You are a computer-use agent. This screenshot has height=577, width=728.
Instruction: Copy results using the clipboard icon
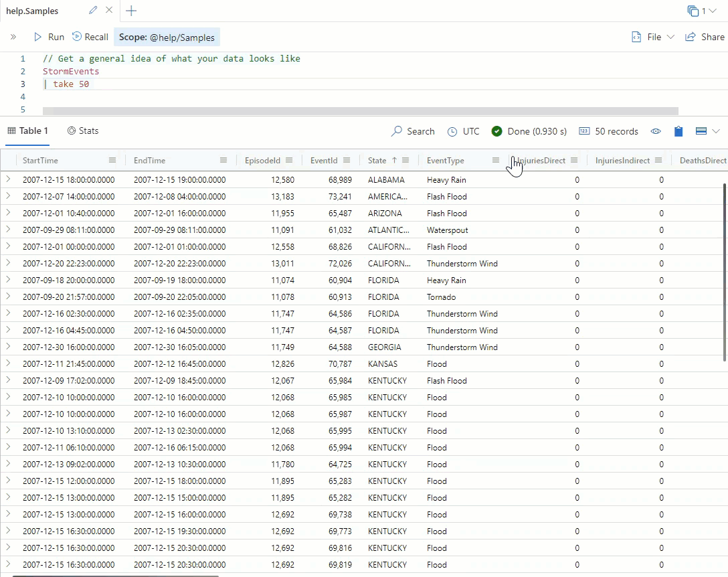678,131
